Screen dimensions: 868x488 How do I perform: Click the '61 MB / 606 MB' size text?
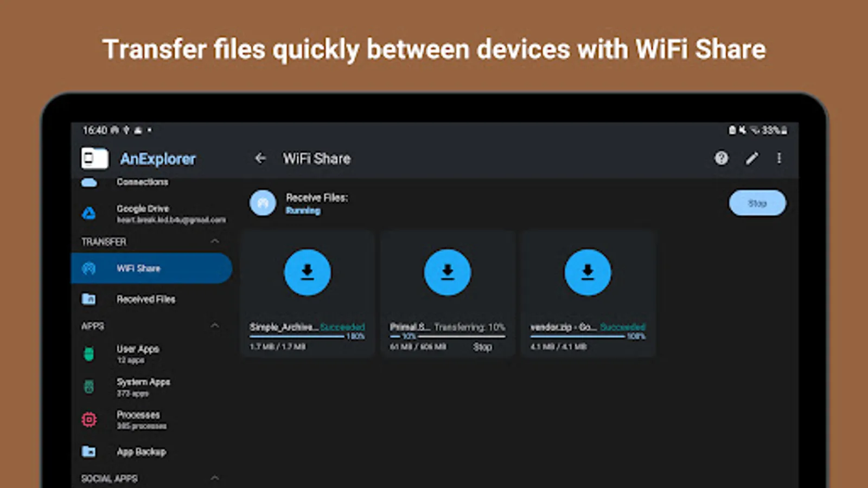pos(418,347)
